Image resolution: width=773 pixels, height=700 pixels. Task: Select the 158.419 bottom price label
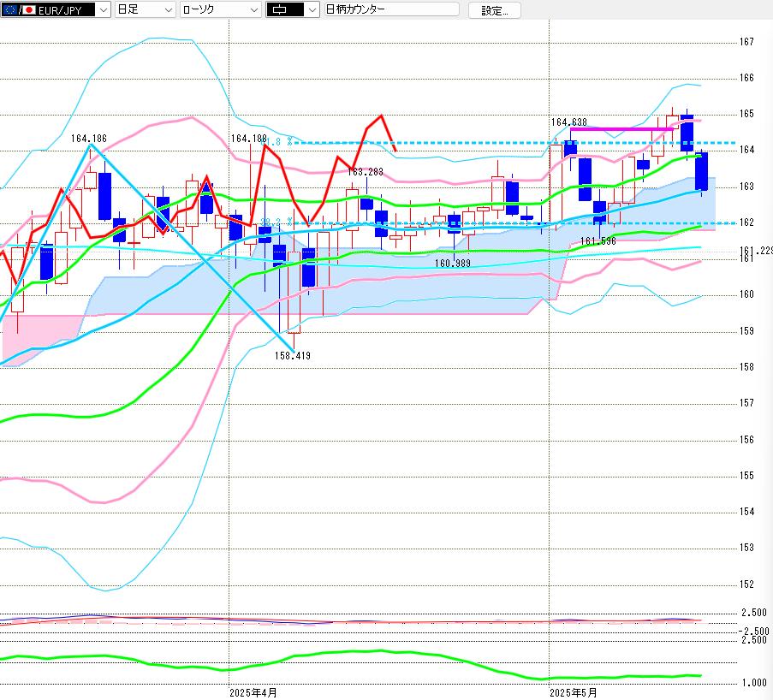point(293,355)
